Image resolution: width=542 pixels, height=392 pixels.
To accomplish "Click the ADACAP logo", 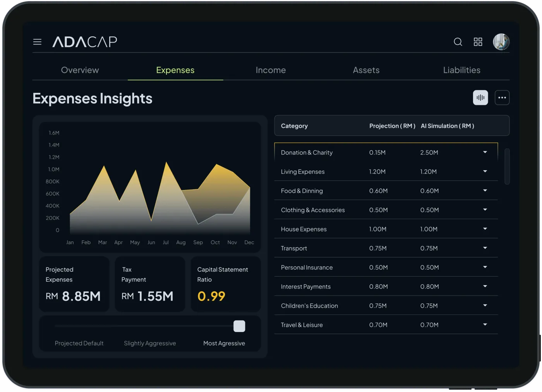I will [85, 42].
